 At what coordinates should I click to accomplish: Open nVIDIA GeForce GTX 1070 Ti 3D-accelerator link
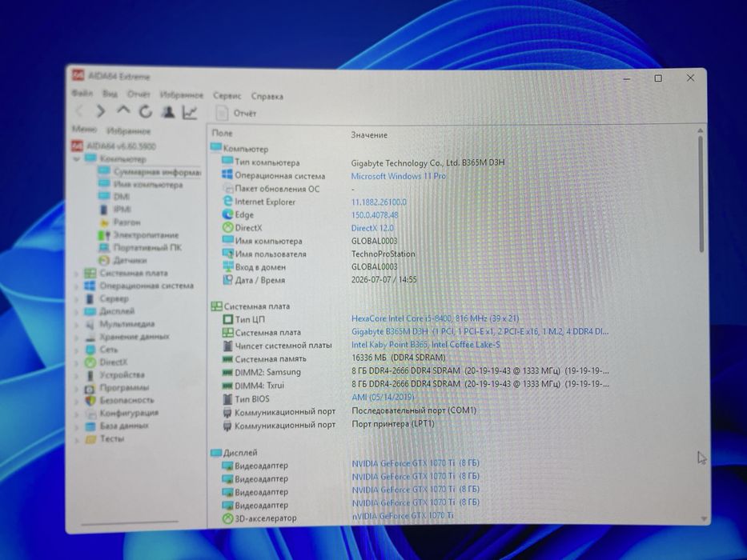tap(403, 515)
